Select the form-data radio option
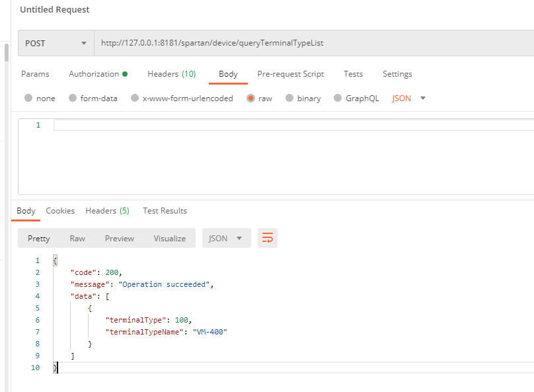The width and height of the screenshot is (534, 392). 73,98
